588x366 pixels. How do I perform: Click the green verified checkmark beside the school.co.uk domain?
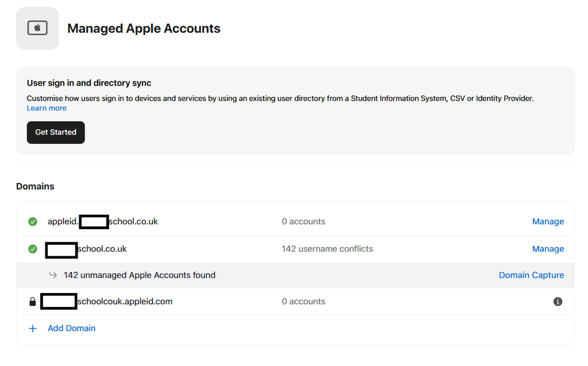33,249
